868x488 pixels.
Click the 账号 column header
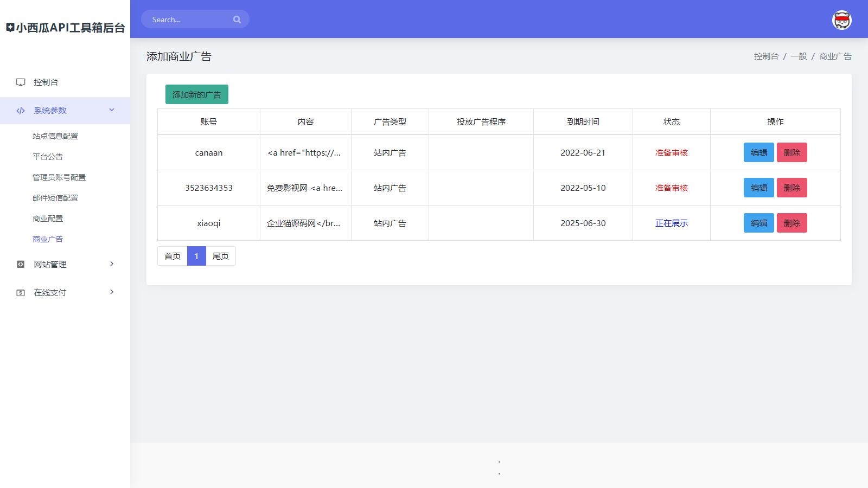209,122
